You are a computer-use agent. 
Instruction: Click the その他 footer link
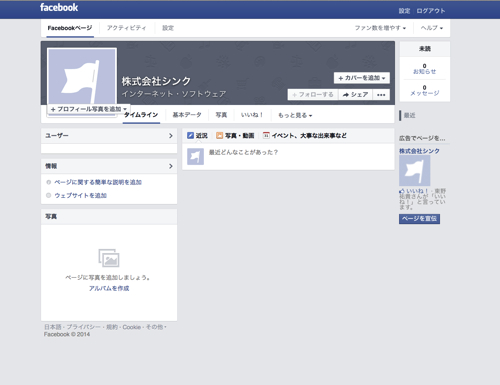(x=154, y=327)
